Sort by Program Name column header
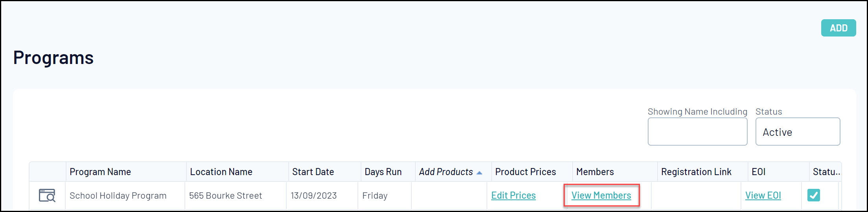 (x=100, y=172)
